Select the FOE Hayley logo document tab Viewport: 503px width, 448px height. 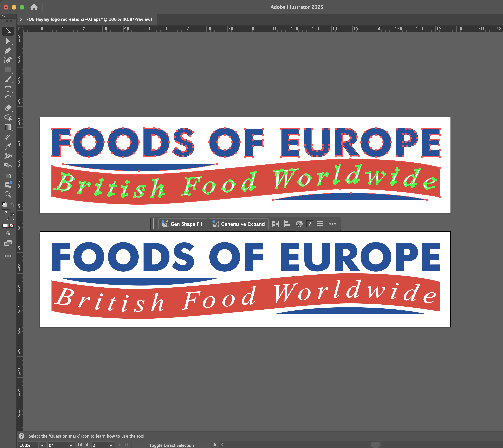coord(89,19)
